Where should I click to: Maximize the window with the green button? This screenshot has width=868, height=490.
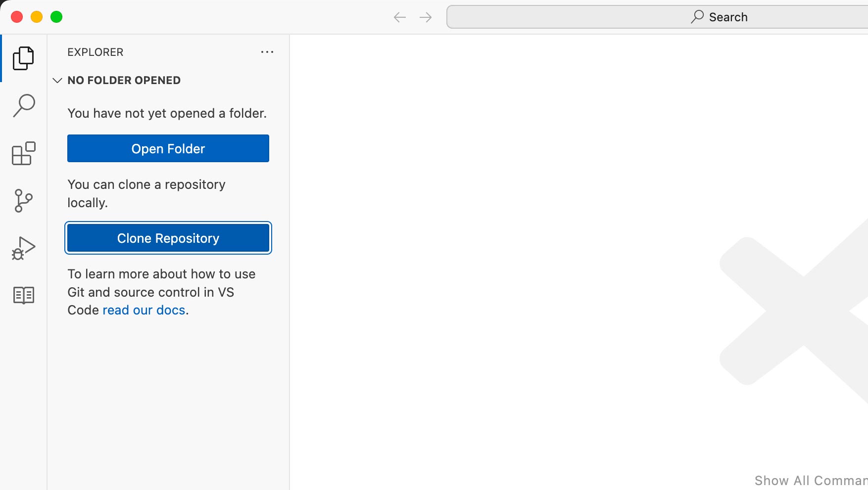click(56, 17)
